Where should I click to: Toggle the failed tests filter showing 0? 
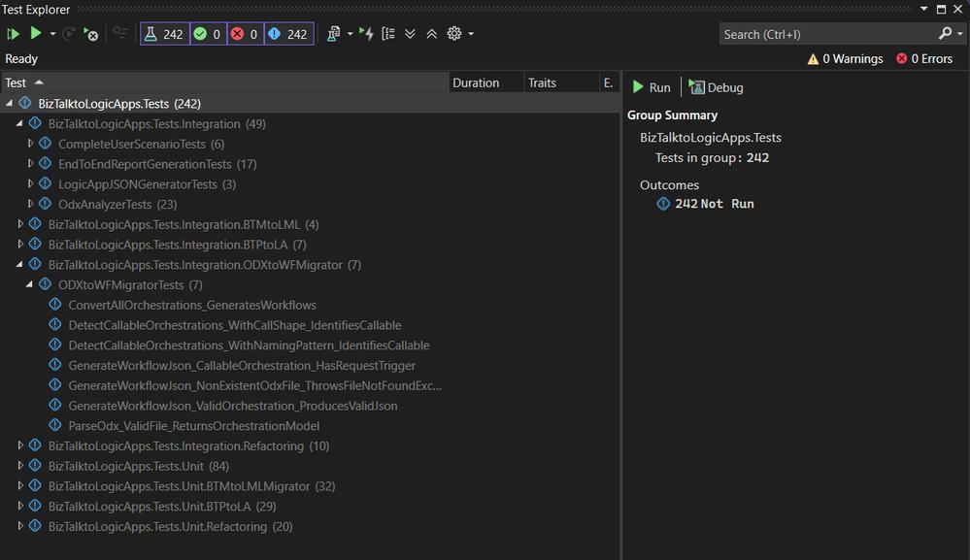coord(245,34)
